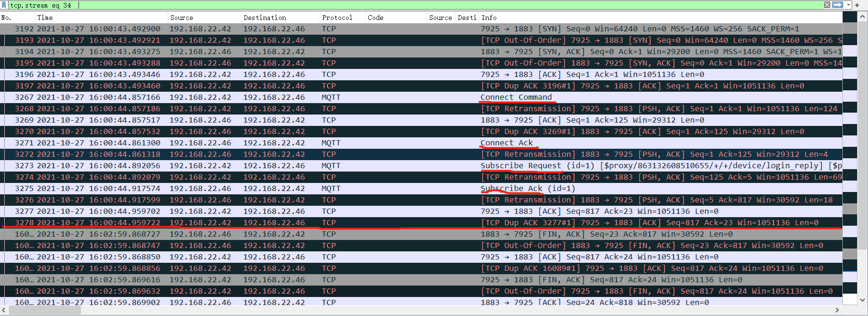Screen dimensions: 868x316
Task: Select packet 3270 Dup ACK row
Action: (421, 132)
